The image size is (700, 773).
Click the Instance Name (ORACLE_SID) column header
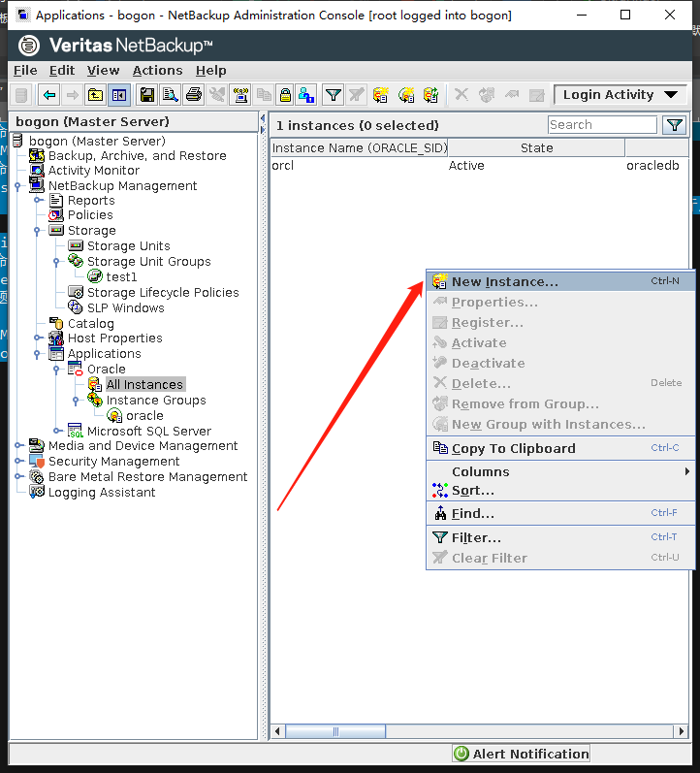click(x=360, y=147)
